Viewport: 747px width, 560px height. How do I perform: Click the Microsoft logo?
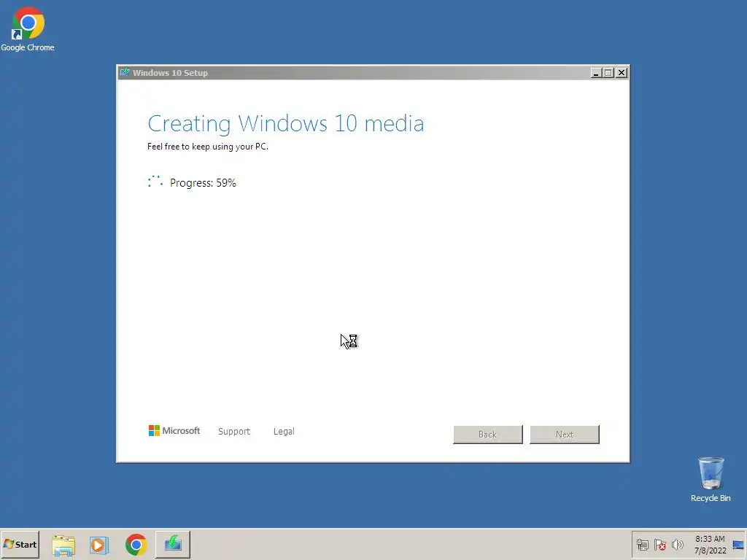click(174, 431)
